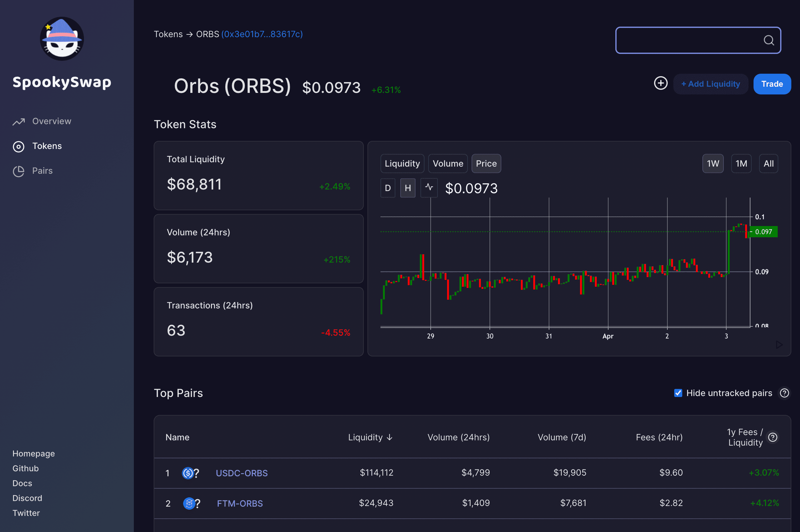Open the Docs link
Screen dimensions: 800x532
22,483
